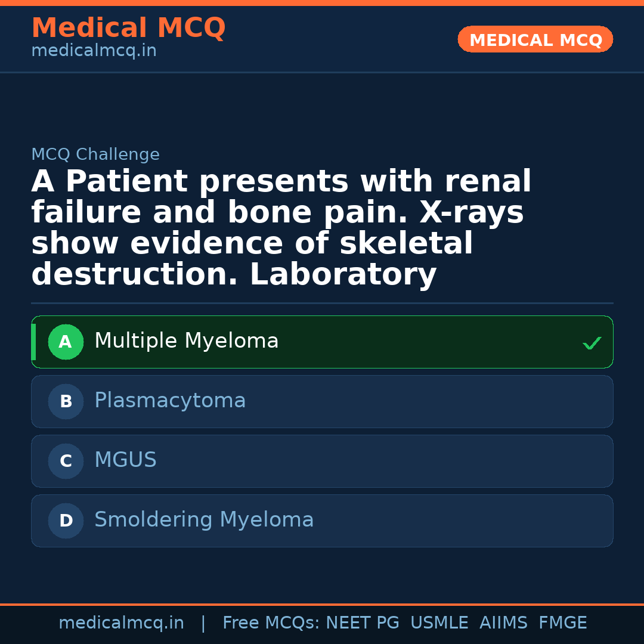Click the Free MCQs footer label

(x=271, y=623)
